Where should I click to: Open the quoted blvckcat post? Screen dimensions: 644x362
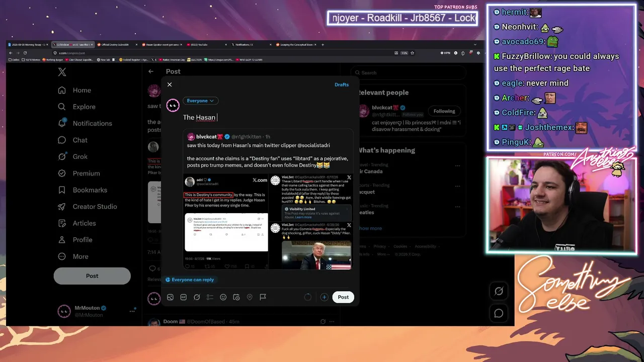[268, 199]
